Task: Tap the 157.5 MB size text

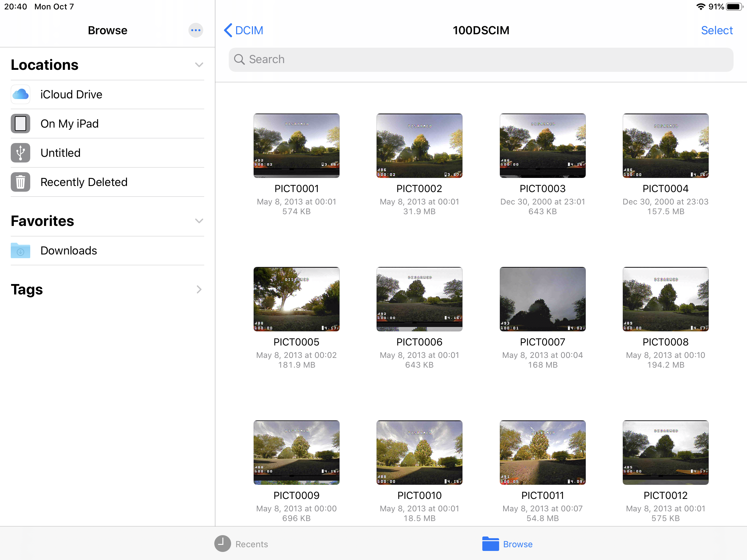Action: point(665,212)
